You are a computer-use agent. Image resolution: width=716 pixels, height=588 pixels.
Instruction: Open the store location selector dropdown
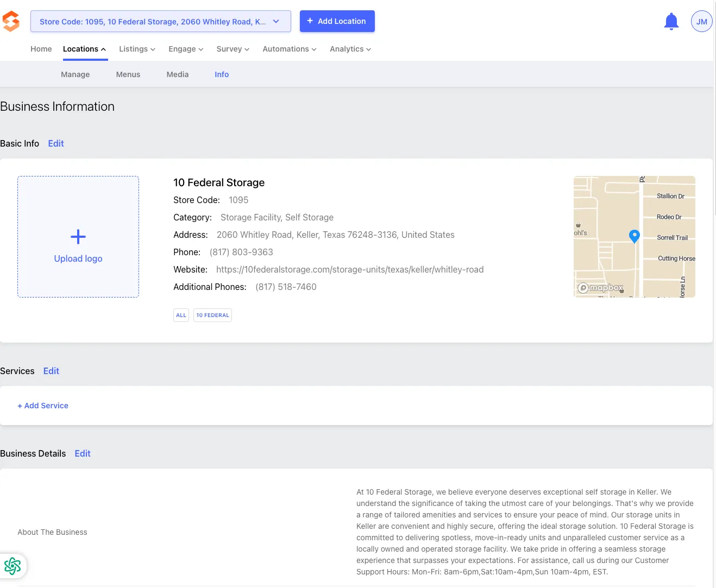coord(161,21)
